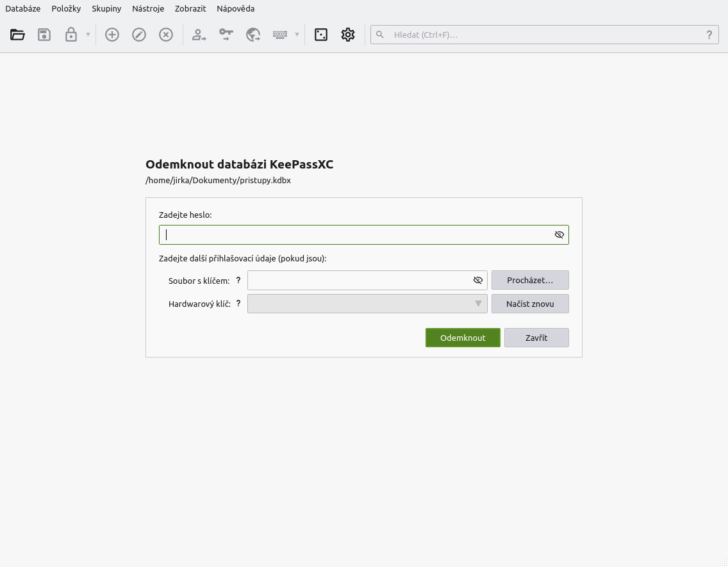Select the add new entry icon
Screen dimensions: 728x567
pos(112,35)
